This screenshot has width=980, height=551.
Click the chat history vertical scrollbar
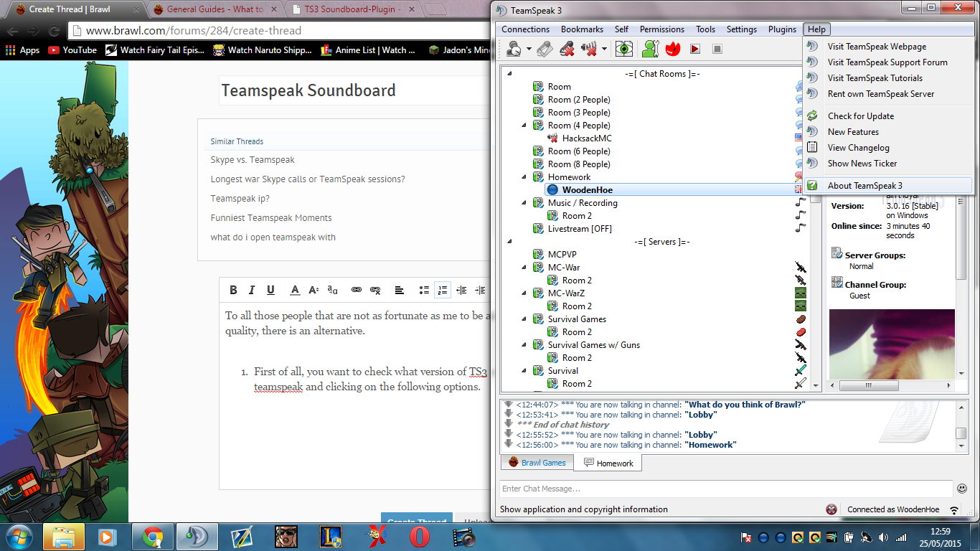click(961, 424)
